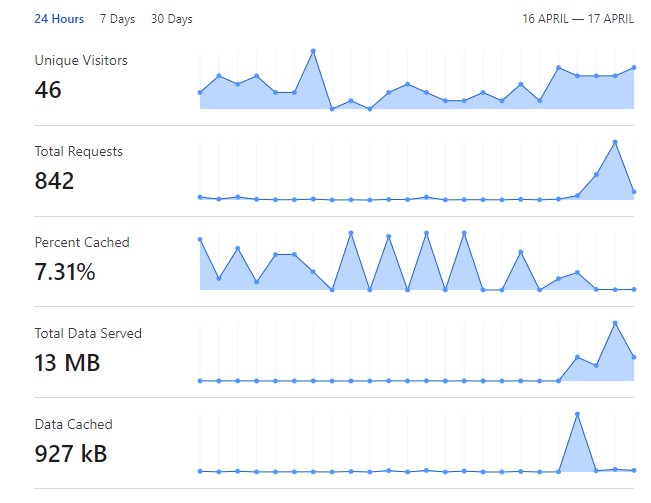Click the Percent Cached label
The image size is (651, 503).
click(82, 243)
